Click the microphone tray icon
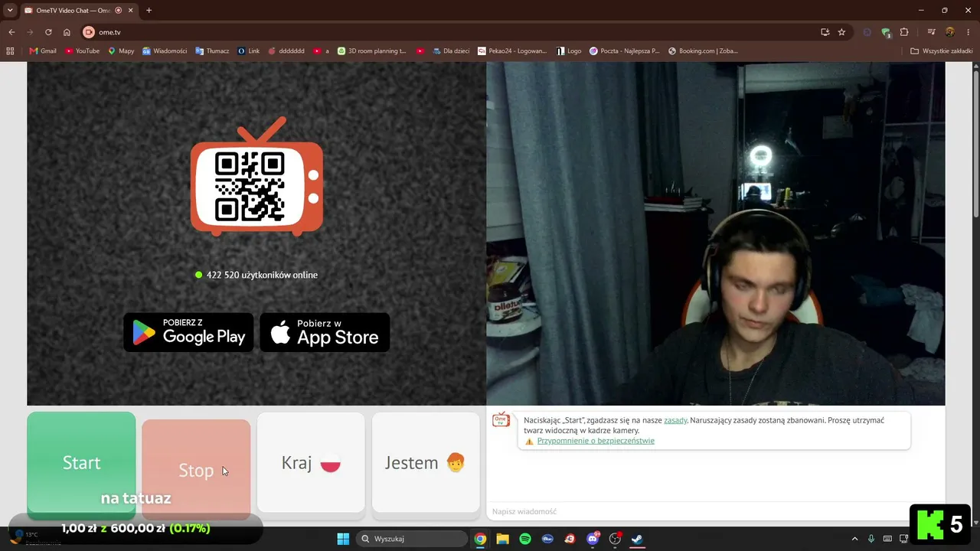The width and height of the screenshot is (980, 551). 871,539
